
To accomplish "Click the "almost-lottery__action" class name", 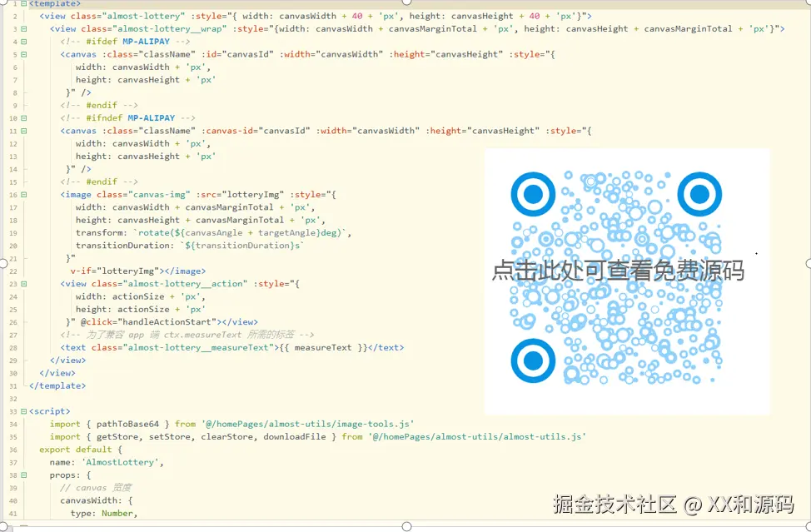I will (185, 284).
